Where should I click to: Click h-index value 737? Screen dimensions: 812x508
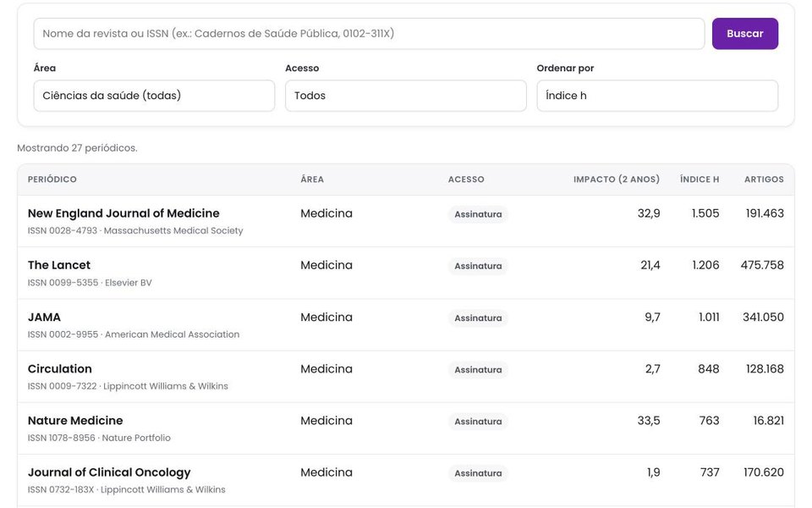[x=710, y=472]
